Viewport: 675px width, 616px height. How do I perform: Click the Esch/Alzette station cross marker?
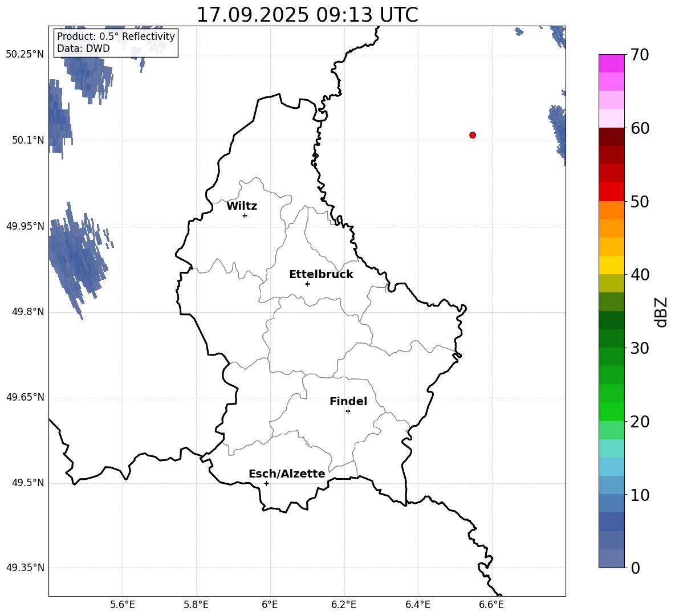[266, 483]
